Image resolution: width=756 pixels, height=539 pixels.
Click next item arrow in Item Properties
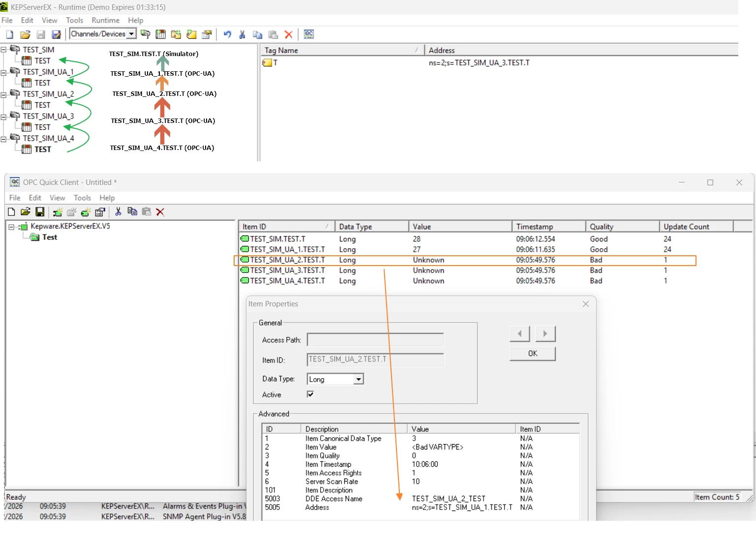pos(545,334)
